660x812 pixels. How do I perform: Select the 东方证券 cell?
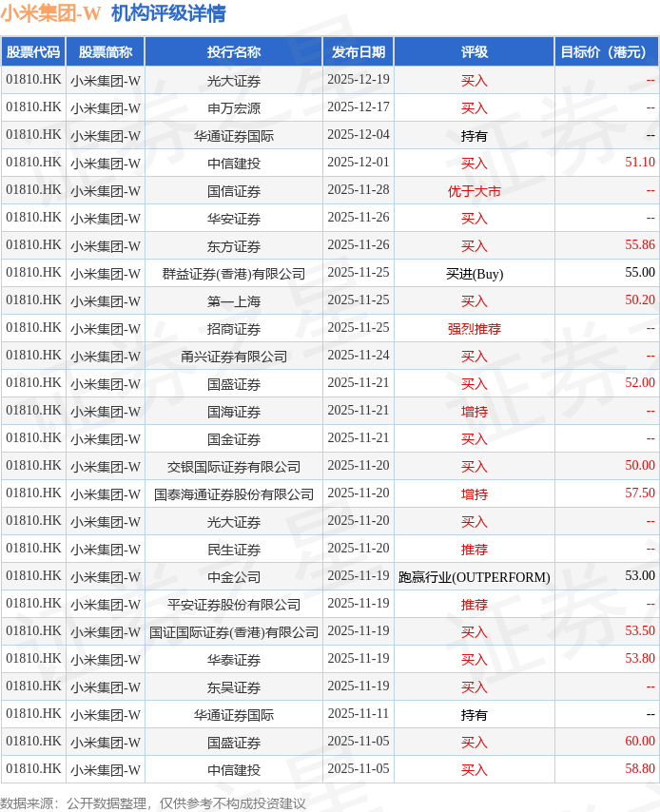point(234,246)
